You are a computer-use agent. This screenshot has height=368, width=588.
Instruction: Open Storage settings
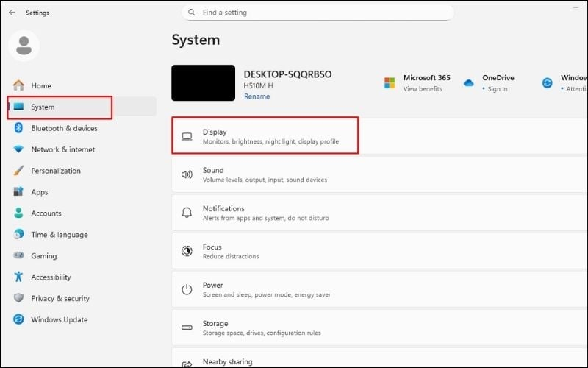pyautogui.click(x=379, y=328)
